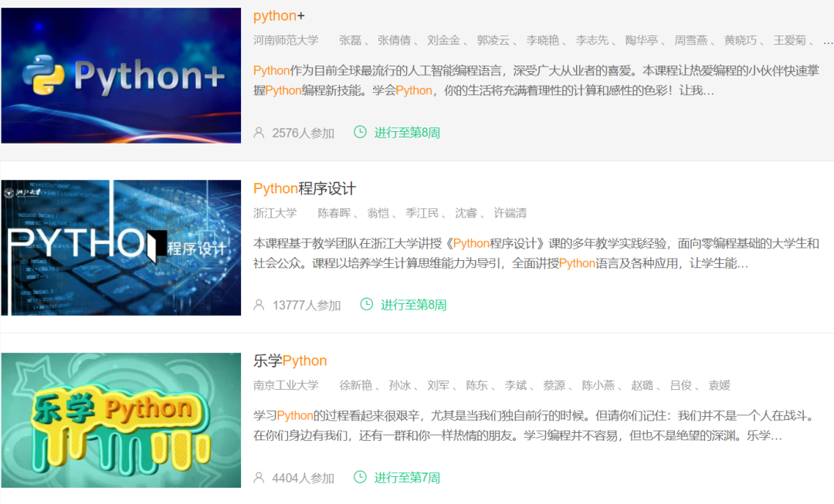Screen dimensions: 834x504
Task: Click the participant icon beside 2576人参加
Action: pos(259,133)
